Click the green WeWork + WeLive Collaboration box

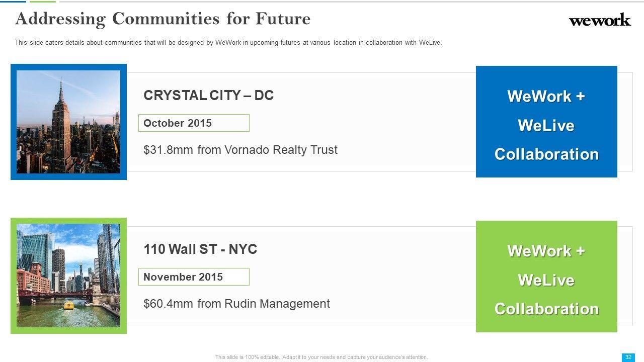click(546, 277)
